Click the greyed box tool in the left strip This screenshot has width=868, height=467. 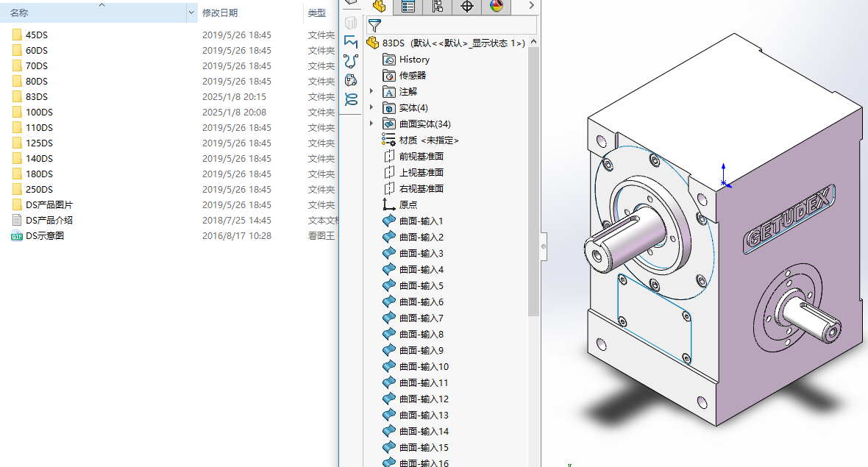[350, 22]
